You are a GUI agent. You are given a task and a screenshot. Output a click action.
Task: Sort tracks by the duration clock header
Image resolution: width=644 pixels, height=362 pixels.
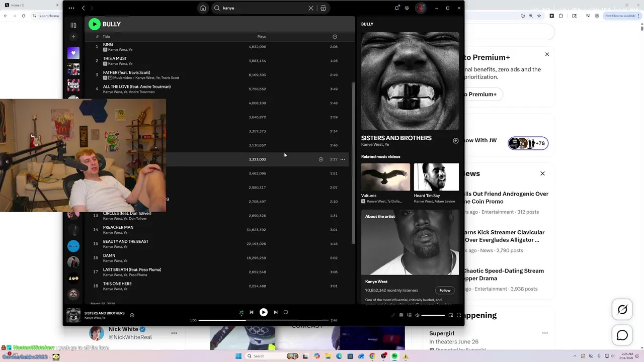pos(335,37)
